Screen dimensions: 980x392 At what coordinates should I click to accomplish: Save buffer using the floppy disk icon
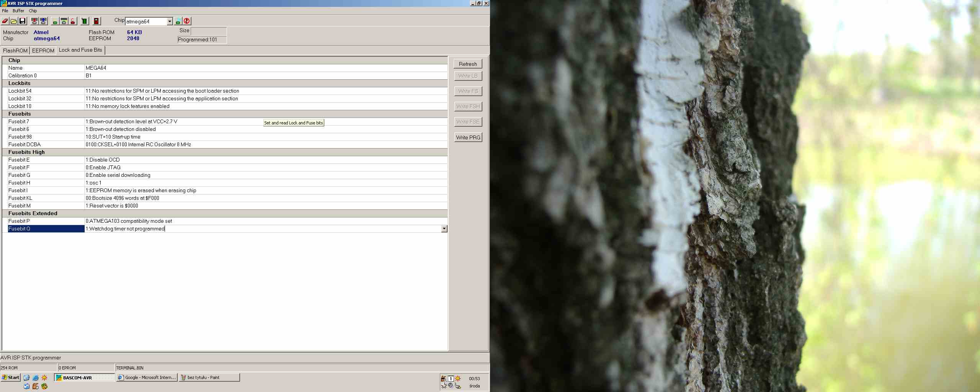click(x=22, y=21)
